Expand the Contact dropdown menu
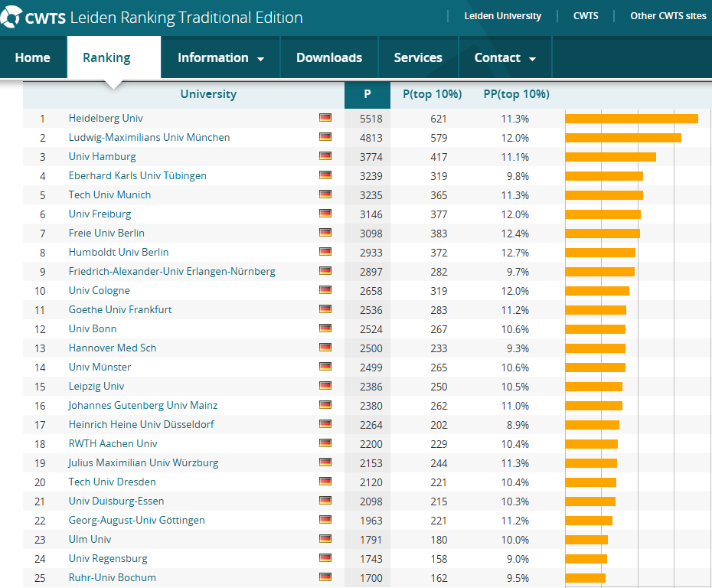The image size is (712, 588). tap(505, 57)
